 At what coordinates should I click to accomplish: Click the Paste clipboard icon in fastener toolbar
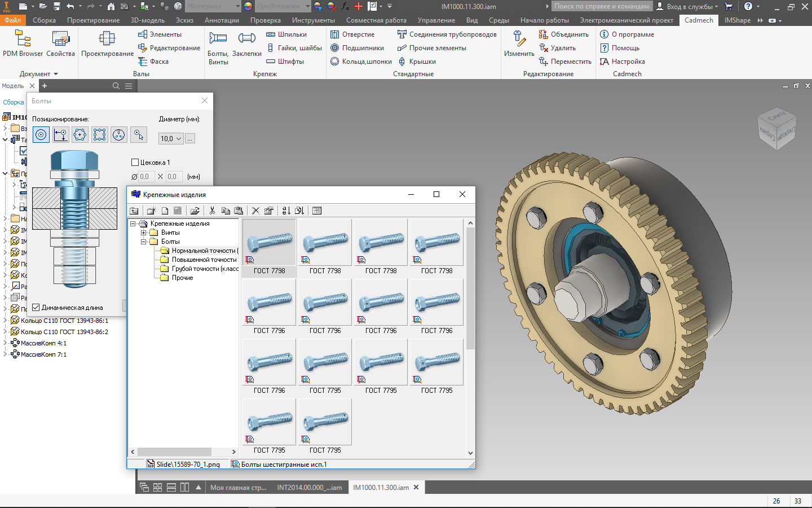[x=239, y=211]
